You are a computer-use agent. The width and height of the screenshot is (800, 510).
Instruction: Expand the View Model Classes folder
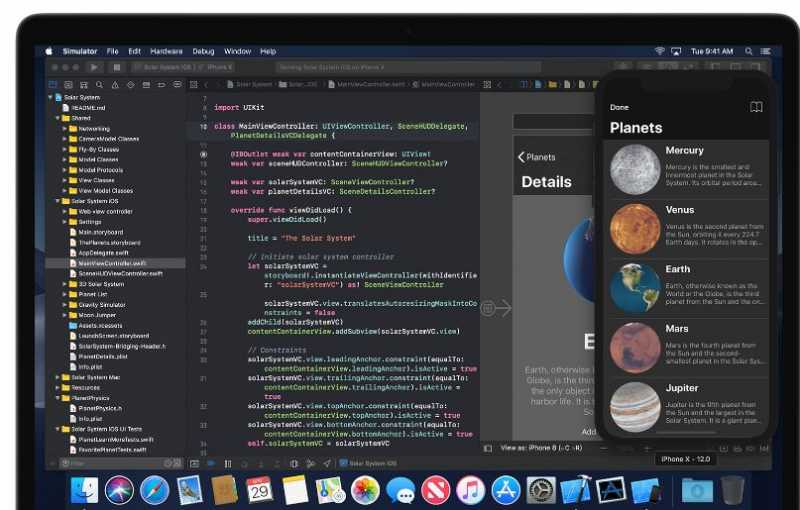click(64, 191)
